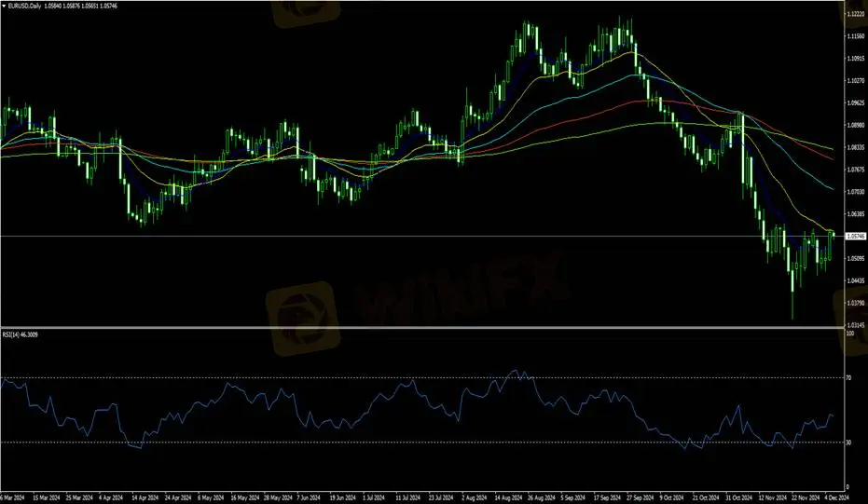Click the 2 Aug 2024 date label
This screenshot has height=504, width=868.
[x=474, y=497]
